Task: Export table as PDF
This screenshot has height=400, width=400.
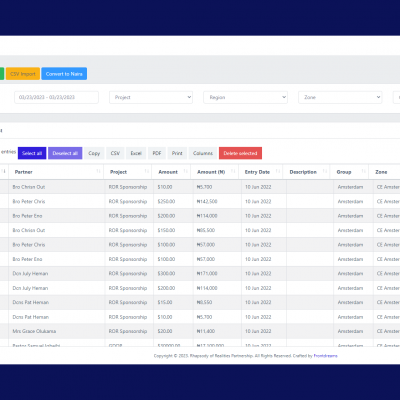Action: tap(157, 153)
